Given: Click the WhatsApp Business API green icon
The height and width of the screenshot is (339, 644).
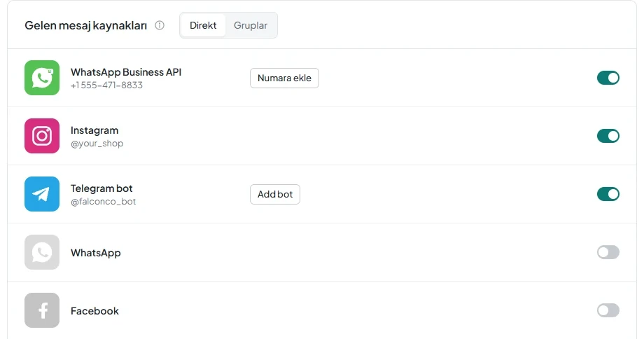Looking at the screenshot, I should (x=42, y=78).
